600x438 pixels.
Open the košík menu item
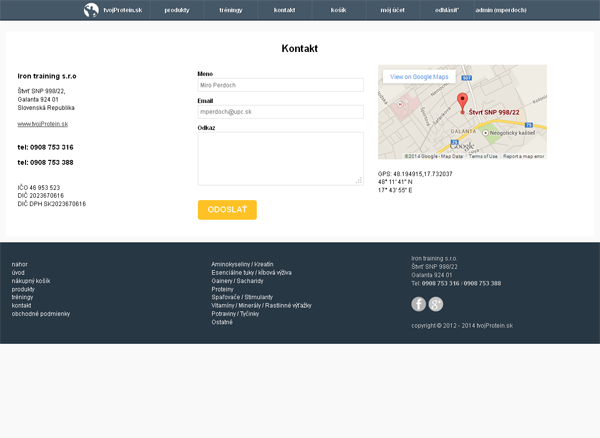[x=338, y=9]
